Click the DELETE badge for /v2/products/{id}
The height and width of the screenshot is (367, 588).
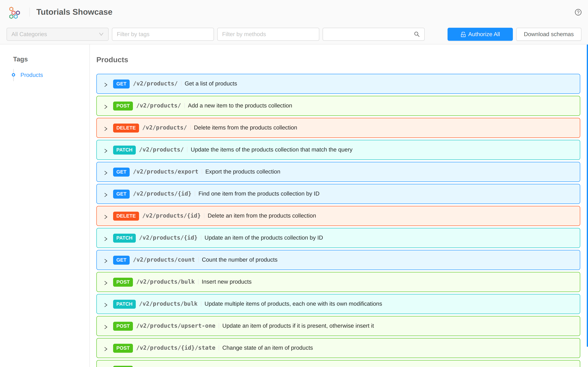[x=126, y=216]
